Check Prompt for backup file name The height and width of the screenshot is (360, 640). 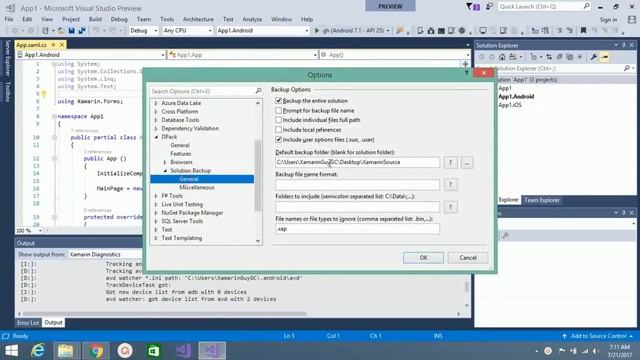coord(278,110)
